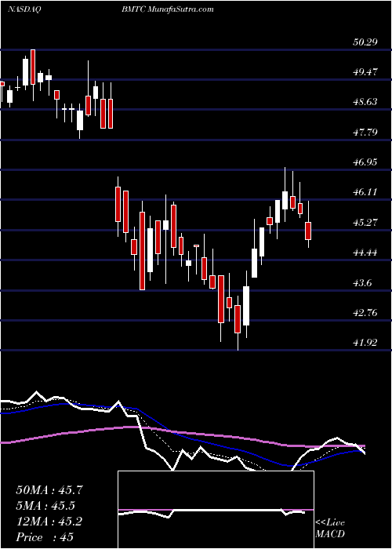Select the 45.27 price axis label
This screenshot has height=549, width=392.
[x=366, y=222]
